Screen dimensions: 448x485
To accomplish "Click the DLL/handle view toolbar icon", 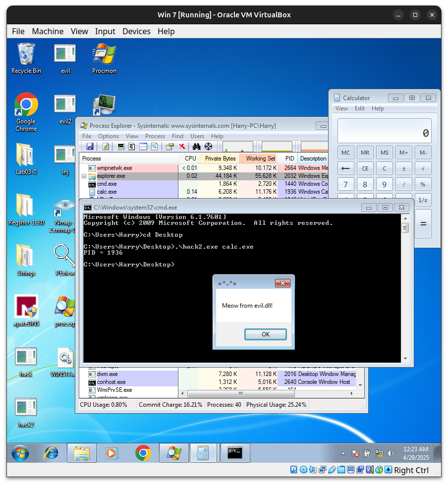I will pos(155,147).
